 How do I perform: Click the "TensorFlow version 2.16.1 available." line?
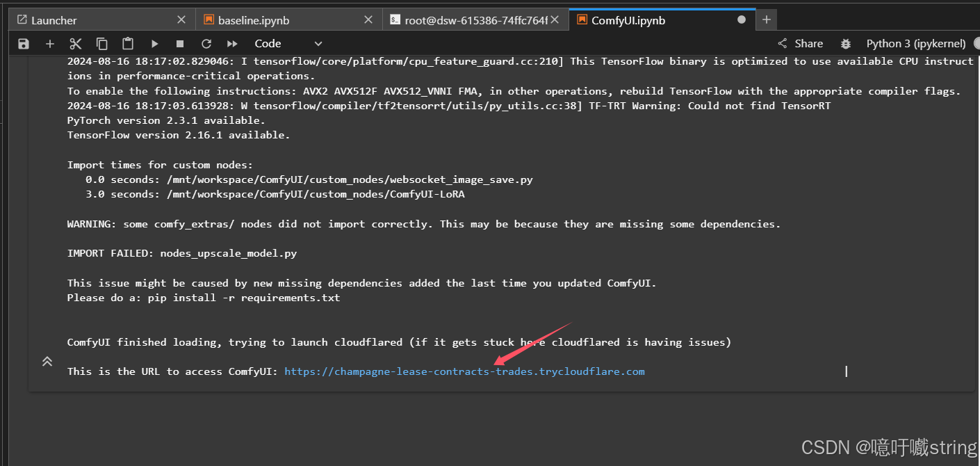point(179,135)
